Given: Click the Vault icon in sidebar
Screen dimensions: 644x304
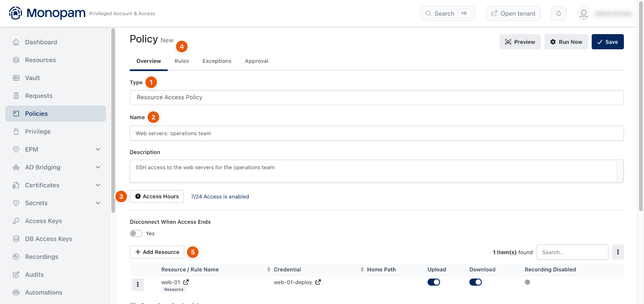Looking at the screenshot, I should 16,78.
